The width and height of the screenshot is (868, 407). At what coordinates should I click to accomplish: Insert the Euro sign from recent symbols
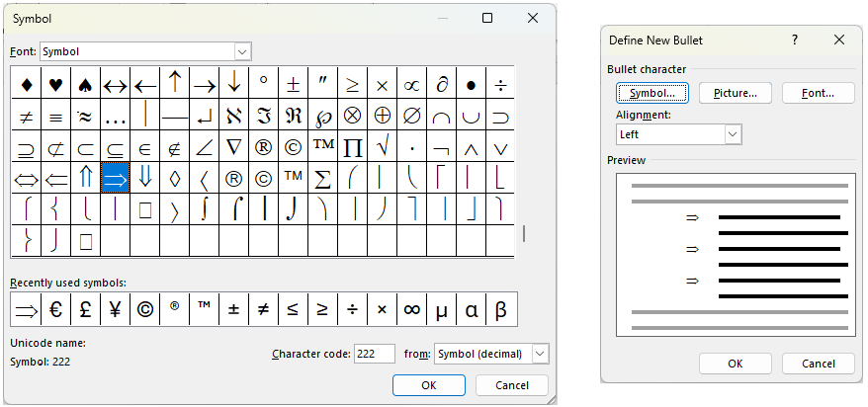(56, 309)
